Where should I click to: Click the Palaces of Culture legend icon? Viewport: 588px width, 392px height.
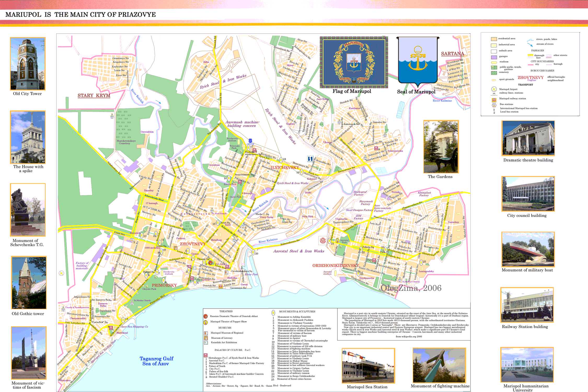(206, 355)
